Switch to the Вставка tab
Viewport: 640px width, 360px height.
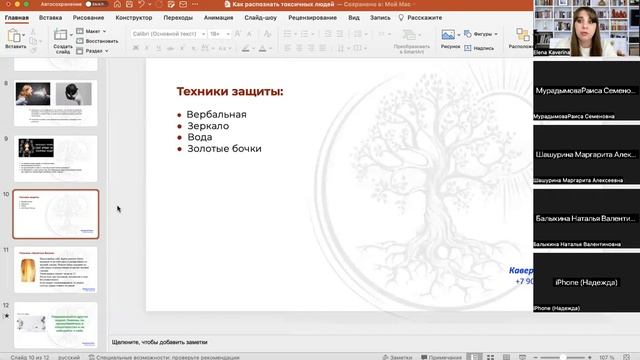[x=51, y=18]
